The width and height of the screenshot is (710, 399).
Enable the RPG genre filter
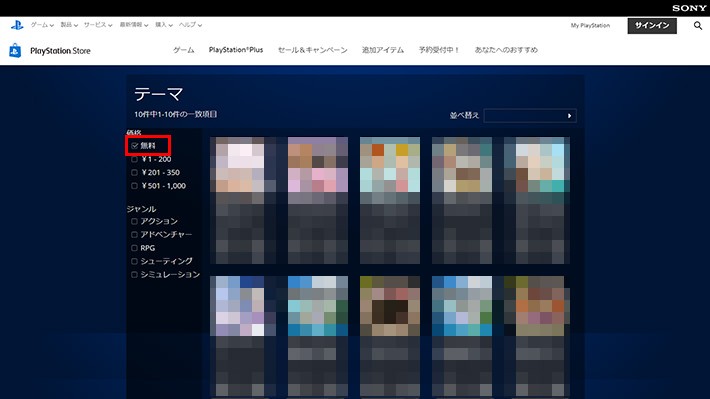(x=134, y=248)
